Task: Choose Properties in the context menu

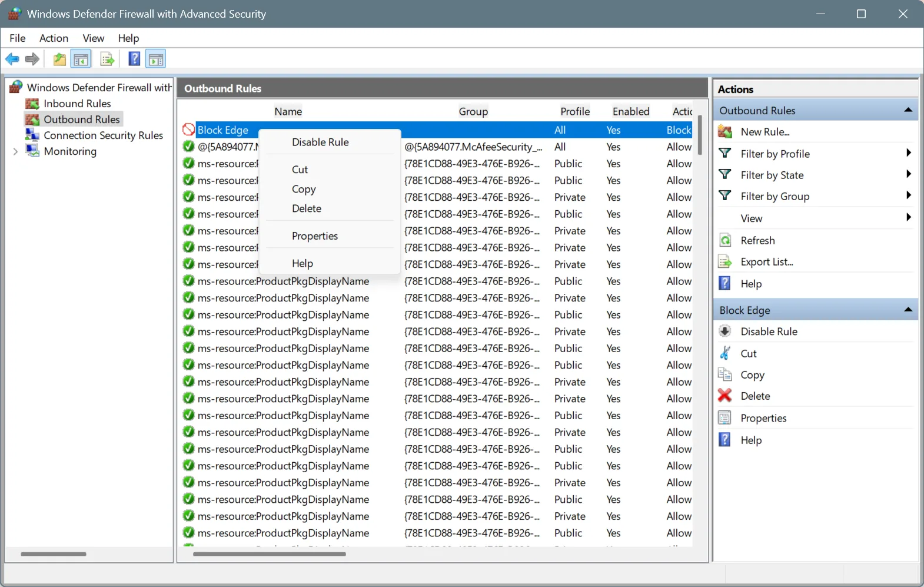Action: (330, 236)
